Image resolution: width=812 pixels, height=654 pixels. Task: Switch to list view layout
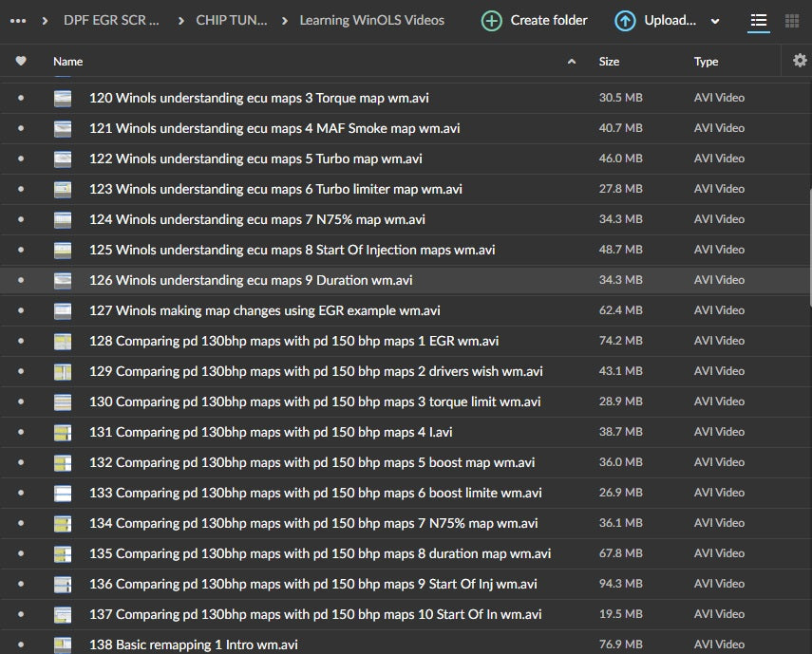tap(758, 21)
